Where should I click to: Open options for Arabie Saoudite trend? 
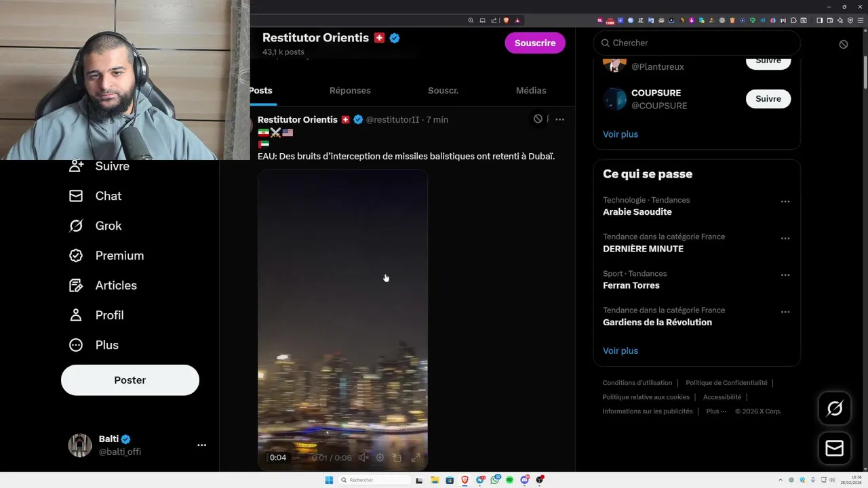[785, 201]
